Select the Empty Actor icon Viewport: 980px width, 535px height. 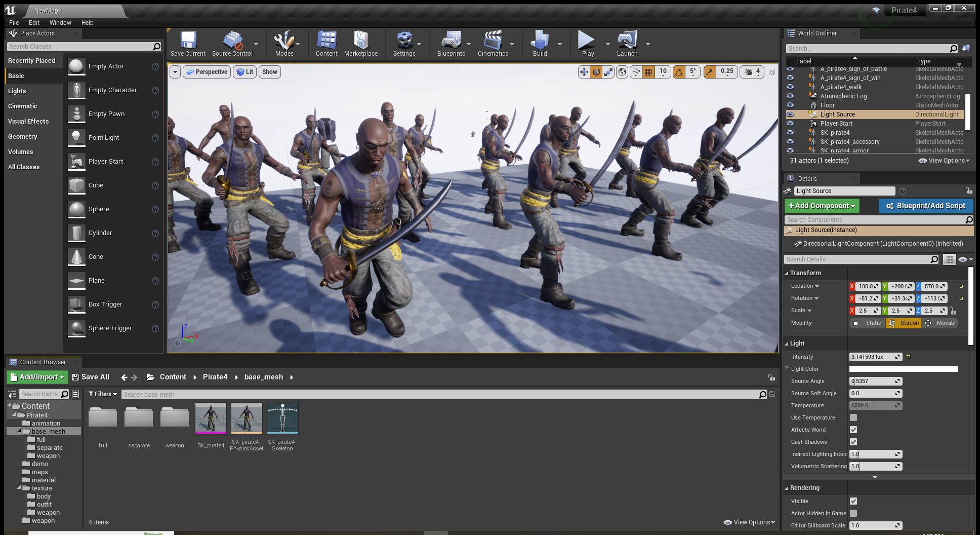pyautogui.click(x=76, y=66)
